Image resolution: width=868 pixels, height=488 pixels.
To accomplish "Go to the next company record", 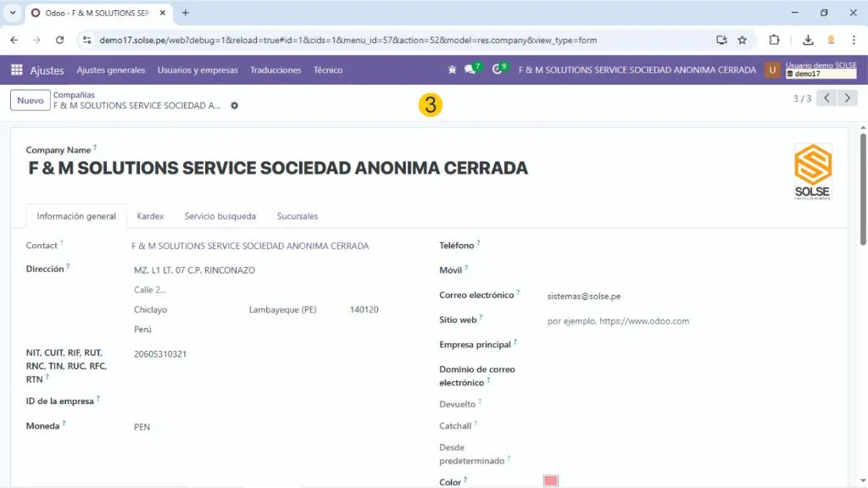I will (x=848, y=98).
